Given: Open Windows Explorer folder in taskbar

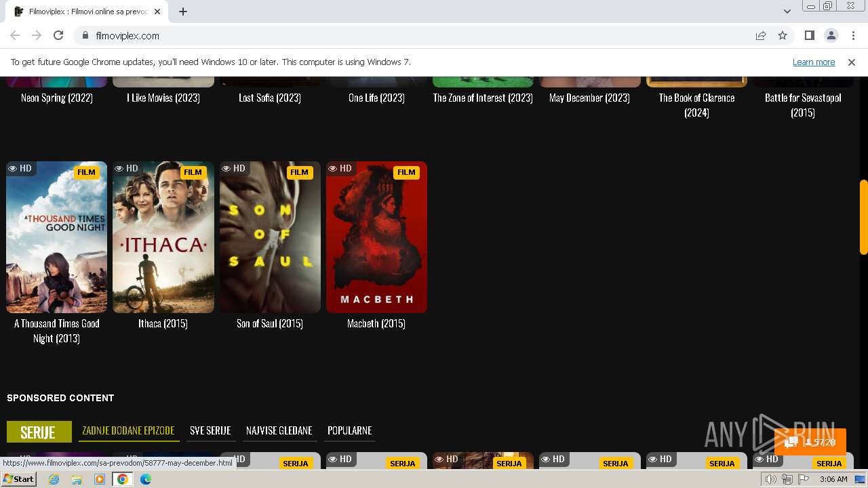Looking at the screenshot, I should (x=77, y=479).
